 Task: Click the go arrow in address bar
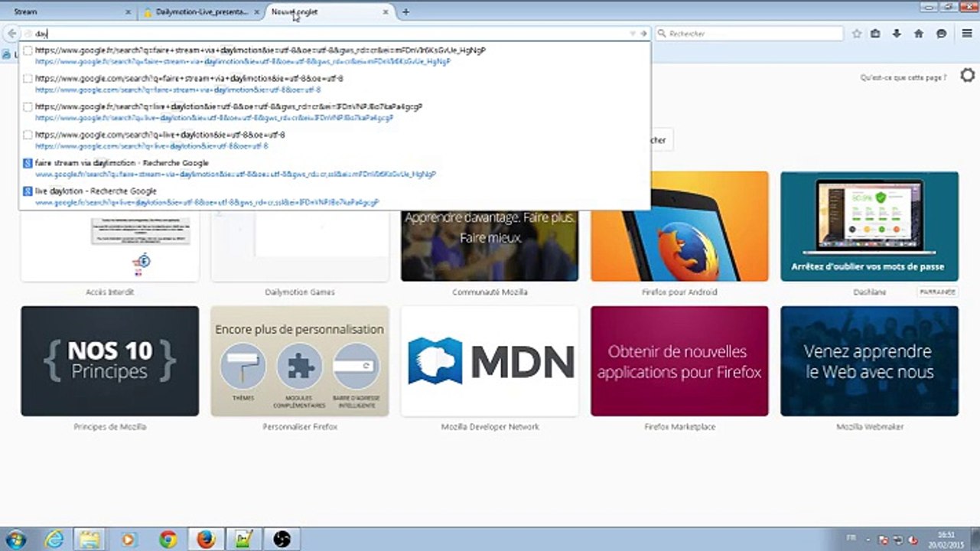point(643,34)
